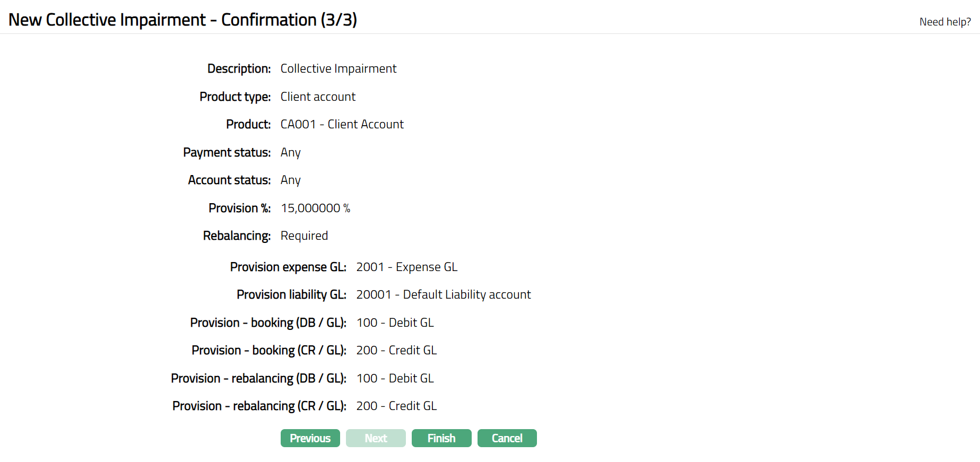Viewport: 980px width, 462px height.
Task: Click the greyed-out Next button
Action: tap(376, 438)
